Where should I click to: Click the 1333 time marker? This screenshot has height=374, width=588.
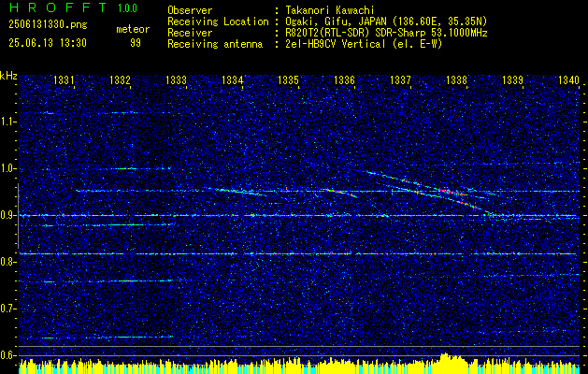177,79
